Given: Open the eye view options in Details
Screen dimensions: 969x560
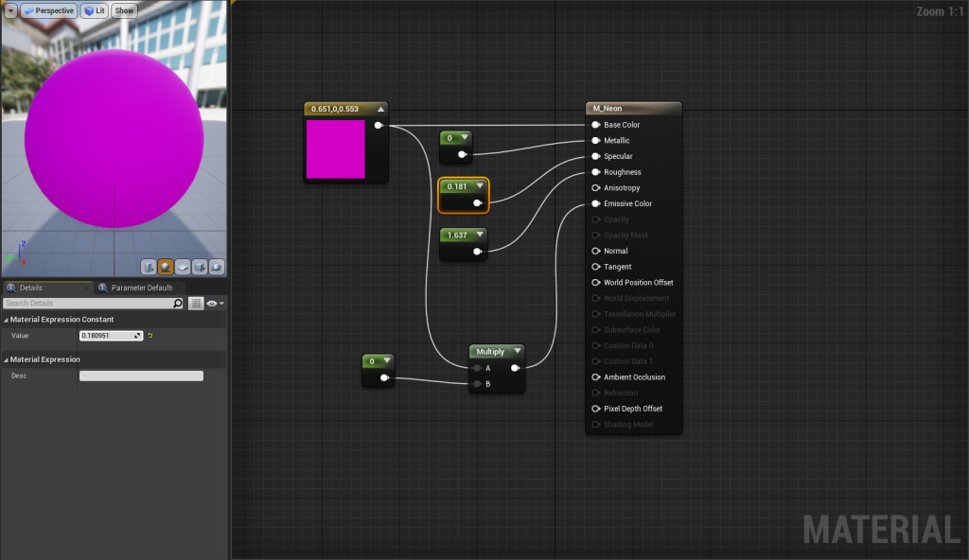Looking at the screenshot, I should pos(215,304).
